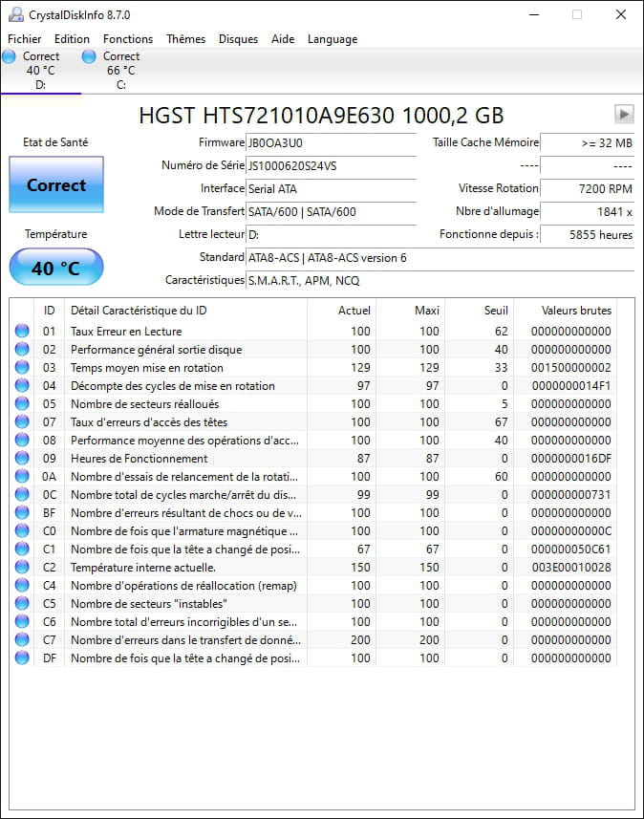Click status orb for Température interne actuelle
This screenshot has height=819, width=644.
click(22, 568)
